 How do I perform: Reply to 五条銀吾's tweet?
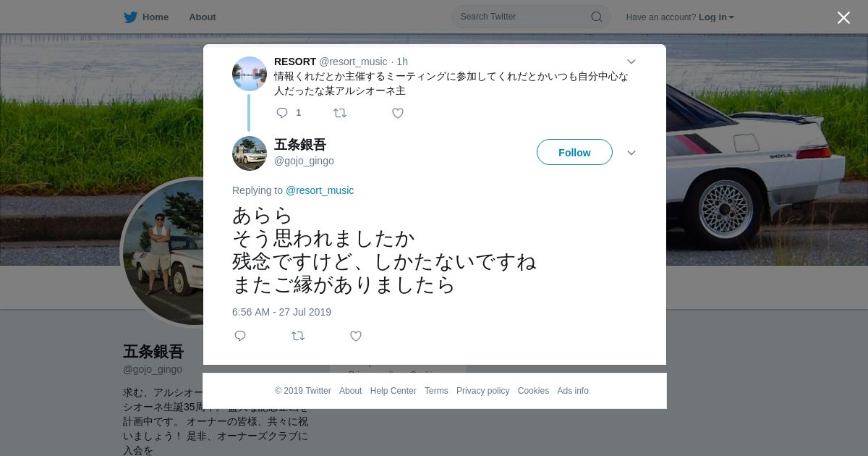pos(240,336)
